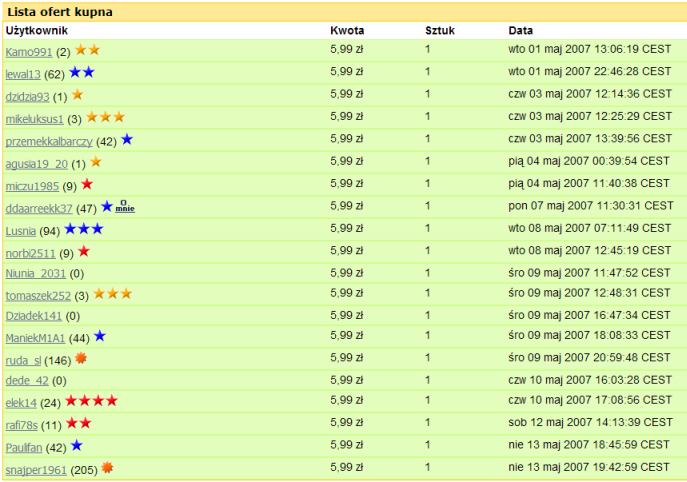
Task: Click the two red stars next to rafi78s
Action: click(x=79, y=423)
